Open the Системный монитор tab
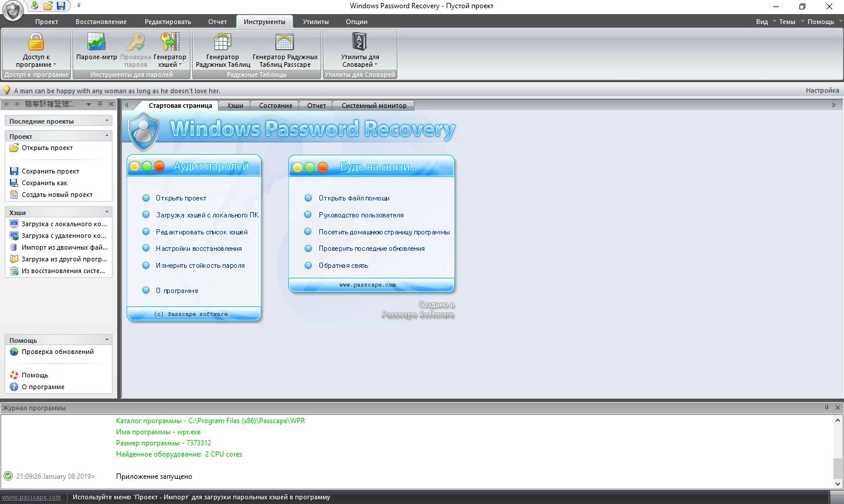This screenshot has width=844, height=504. pyautogui.click(x=374, y=105)
